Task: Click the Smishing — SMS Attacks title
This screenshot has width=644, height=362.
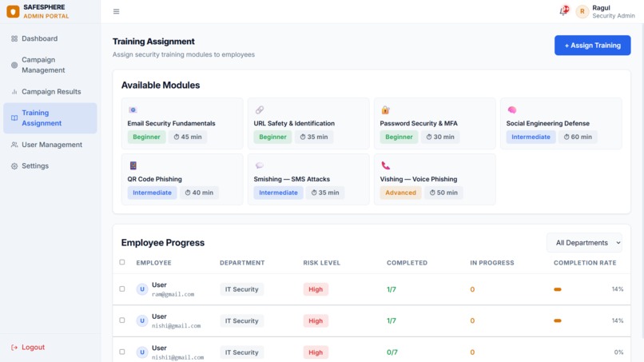Action: point(292,179)
